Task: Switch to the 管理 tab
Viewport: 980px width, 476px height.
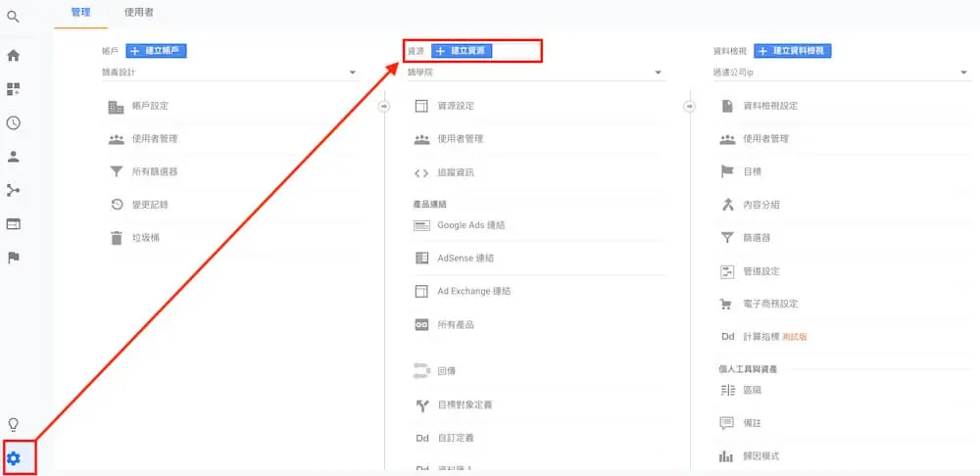Action: tap(80, 13)
